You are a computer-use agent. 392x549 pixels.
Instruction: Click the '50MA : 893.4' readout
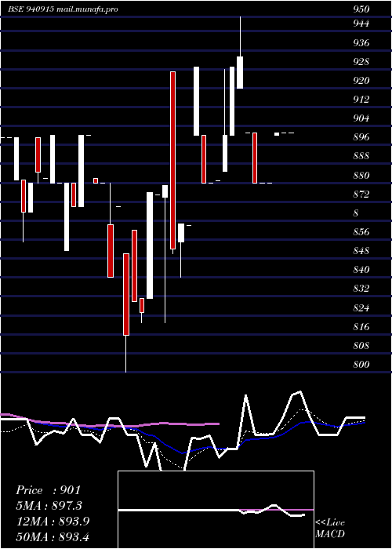pos(54,537)
